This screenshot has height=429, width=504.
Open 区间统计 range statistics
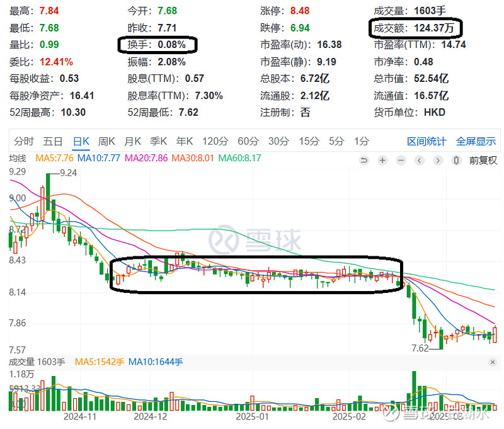click(x=427, y=141)
